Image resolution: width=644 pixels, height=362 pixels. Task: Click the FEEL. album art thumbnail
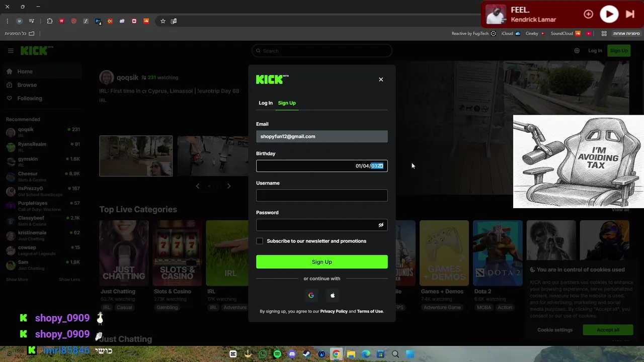point(496,14)
